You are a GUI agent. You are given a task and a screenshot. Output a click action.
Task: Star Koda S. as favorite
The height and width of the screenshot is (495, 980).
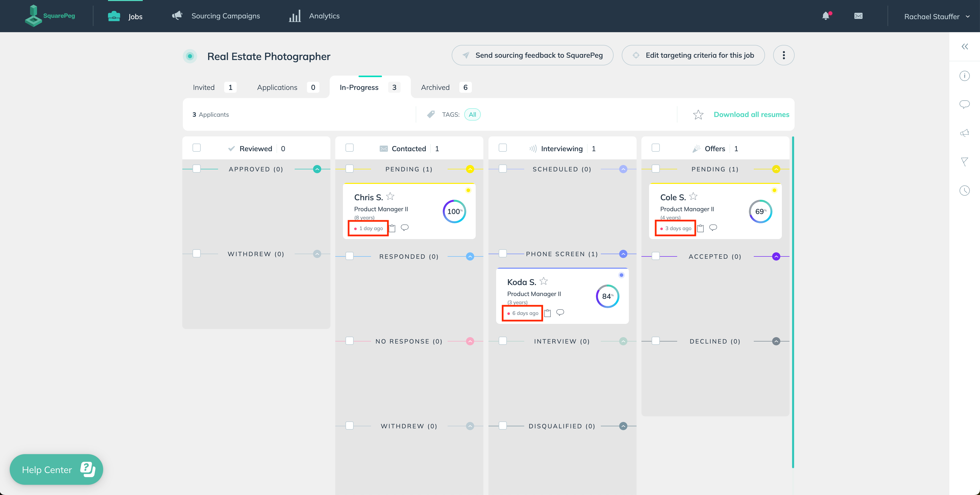click(x=544, y=281)
